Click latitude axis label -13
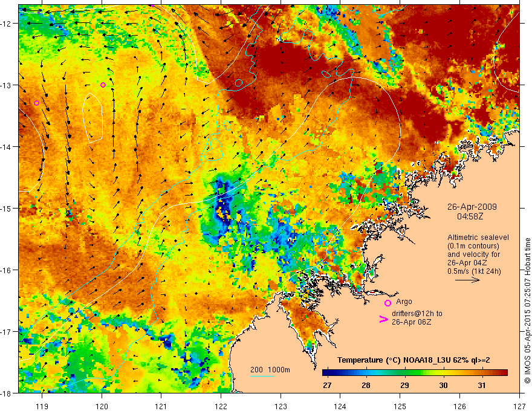 [7, 85]
